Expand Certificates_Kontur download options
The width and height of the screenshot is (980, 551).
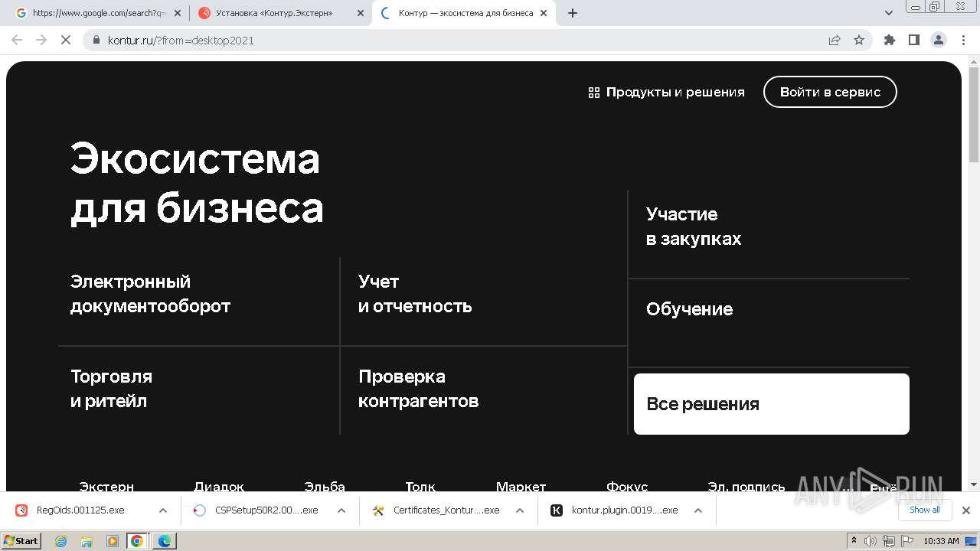point(520,510)
